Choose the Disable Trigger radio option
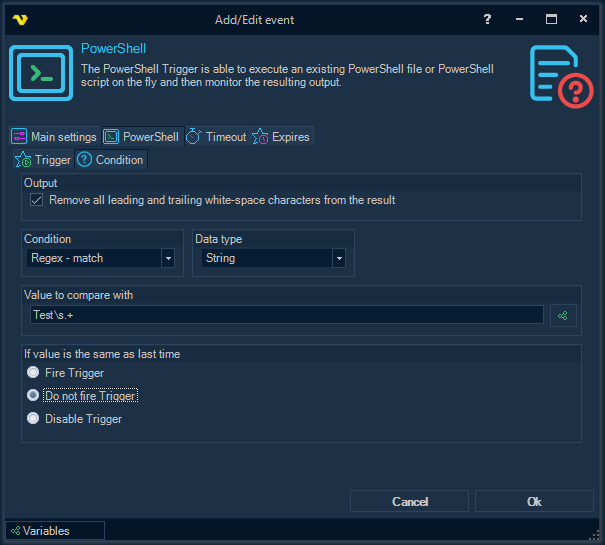The height and width of the screenshot is (545, 605). 34,419
